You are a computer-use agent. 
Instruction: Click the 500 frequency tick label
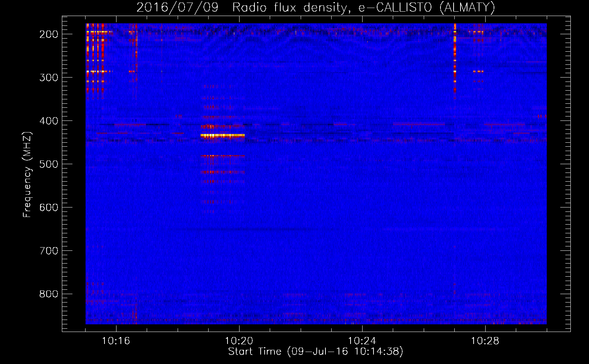click(49, 164)
